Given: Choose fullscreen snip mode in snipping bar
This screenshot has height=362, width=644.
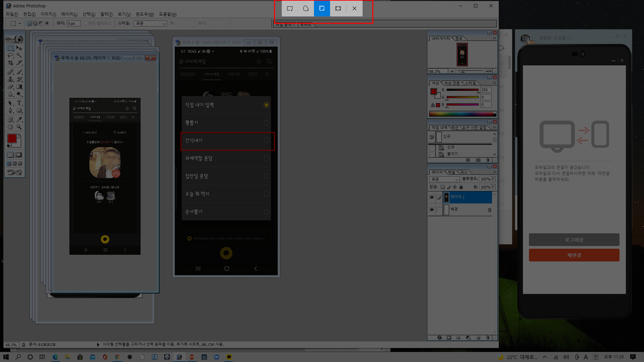Looking at the screenshot, I should pyautogui.click(x=338, y=8).
